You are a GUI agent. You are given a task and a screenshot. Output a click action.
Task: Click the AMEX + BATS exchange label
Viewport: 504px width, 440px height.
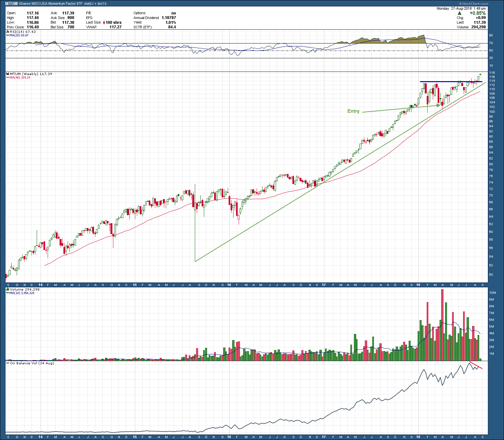[95, 4]
